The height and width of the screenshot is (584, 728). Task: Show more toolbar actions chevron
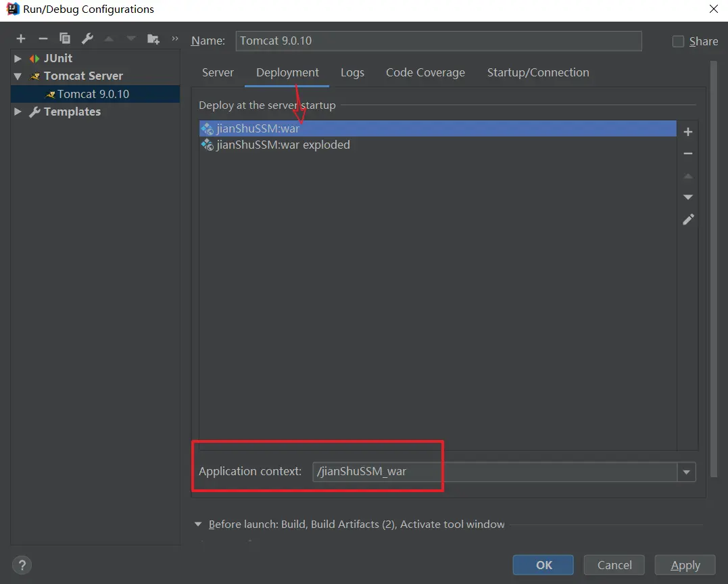[175, 39]
